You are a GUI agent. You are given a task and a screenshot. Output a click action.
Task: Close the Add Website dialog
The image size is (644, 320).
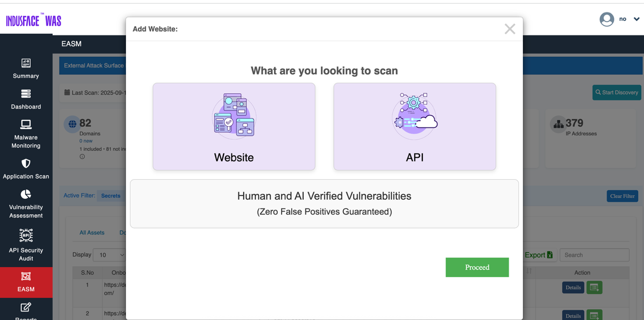click(x=510, y=29)
